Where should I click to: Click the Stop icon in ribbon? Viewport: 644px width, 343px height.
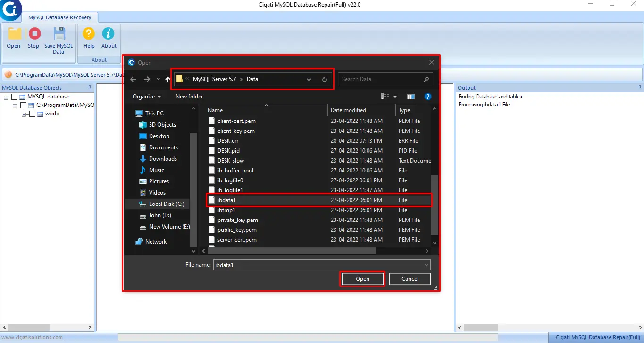[x=34, y=34]
